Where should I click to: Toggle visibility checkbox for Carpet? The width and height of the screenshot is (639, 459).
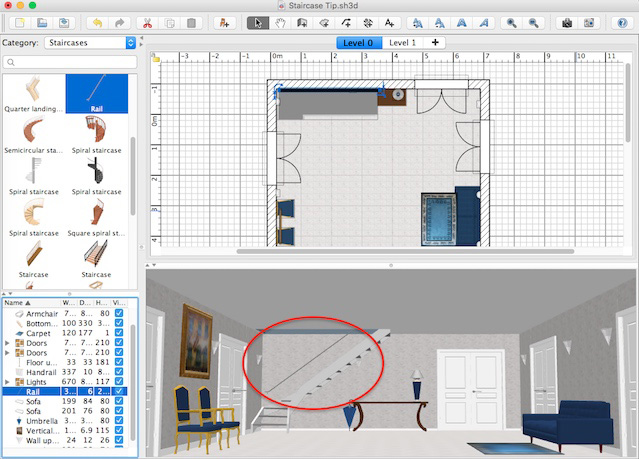(119, 333)
